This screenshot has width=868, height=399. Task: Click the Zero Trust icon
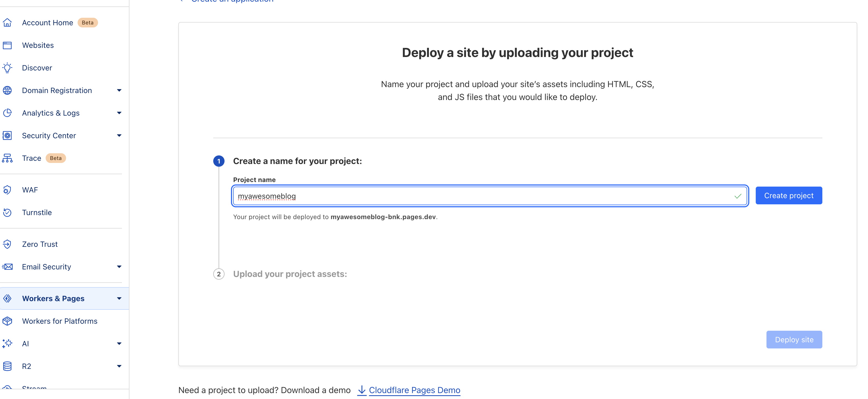8,243
